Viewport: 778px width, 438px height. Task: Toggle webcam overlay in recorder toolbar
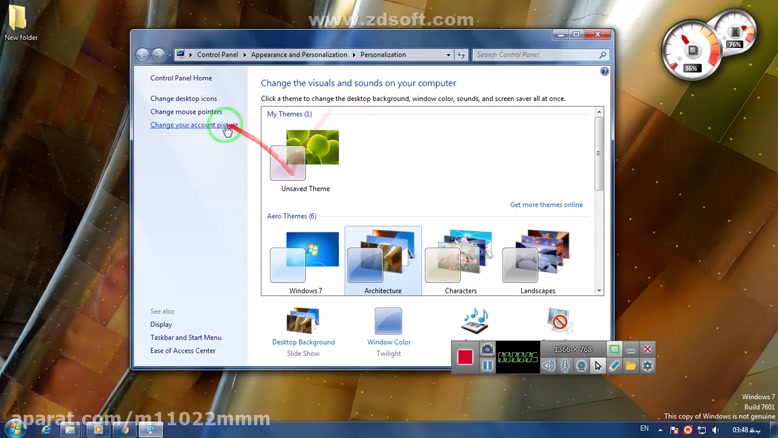(581, 366)
